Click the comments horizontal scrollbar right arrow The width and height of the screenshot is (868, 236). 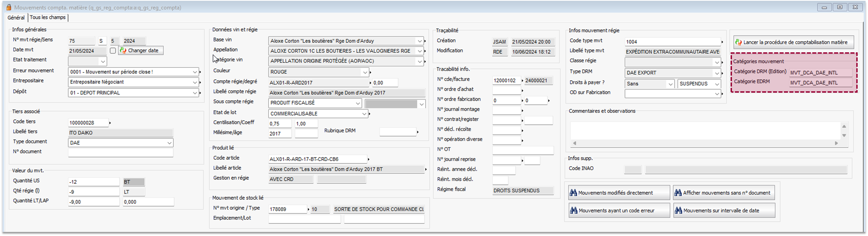(836, 143)
